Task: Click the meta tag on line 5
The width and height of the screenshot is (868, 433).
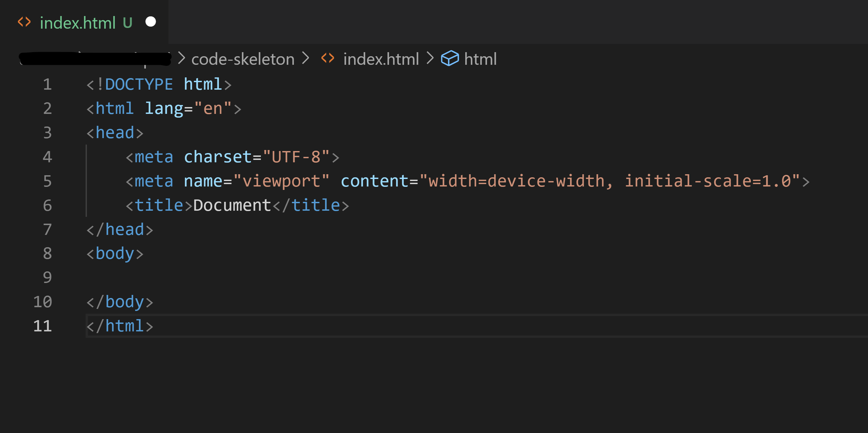Action: (154, 181)
